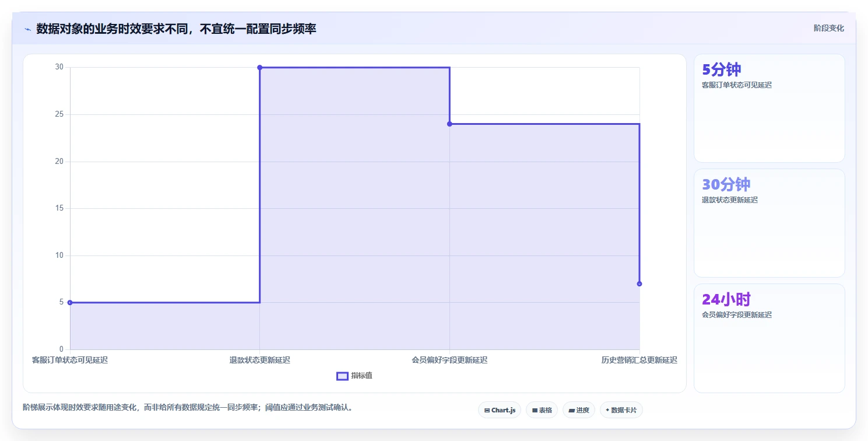
Task: Toggle the 指标值 legend entry
Action: [x=354, y=376]
